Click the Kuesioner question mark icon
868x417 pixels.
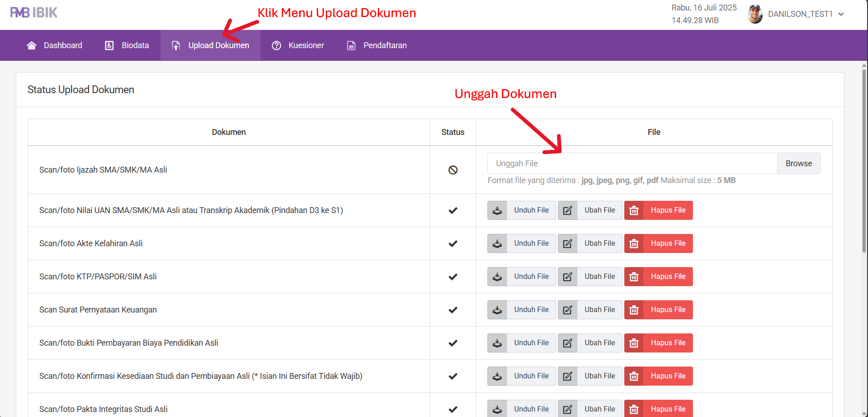coord(276,45)
